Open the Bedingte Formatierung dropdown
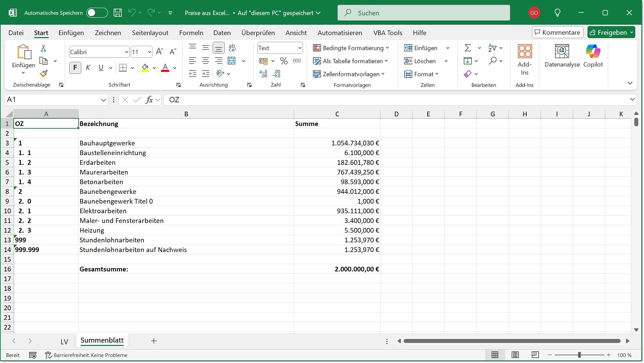Image resolution: width=644 pixels, height=363 pixels. click(351, 48)
